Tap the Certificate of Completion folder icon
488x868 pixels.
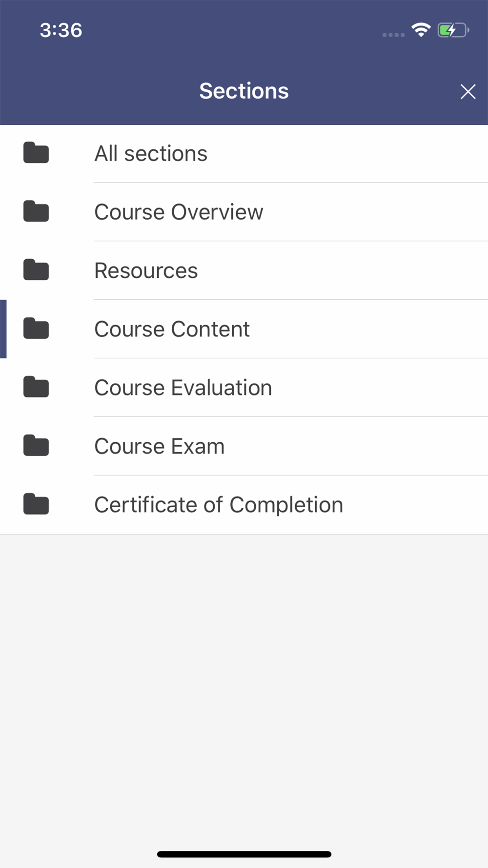tap(36, 504)
